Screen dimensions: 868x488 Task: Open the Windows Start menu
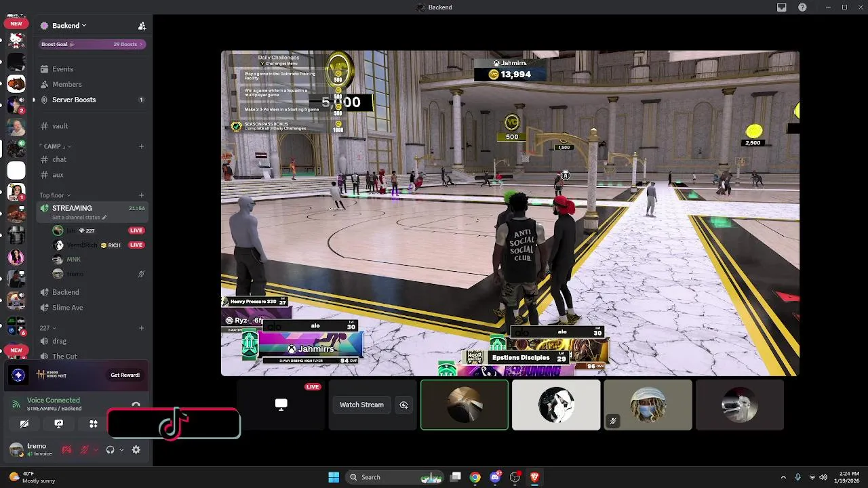click(x=334, y=477)
